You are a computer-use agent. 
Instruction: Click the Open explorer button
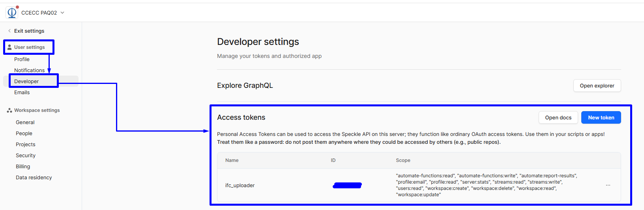597,85
